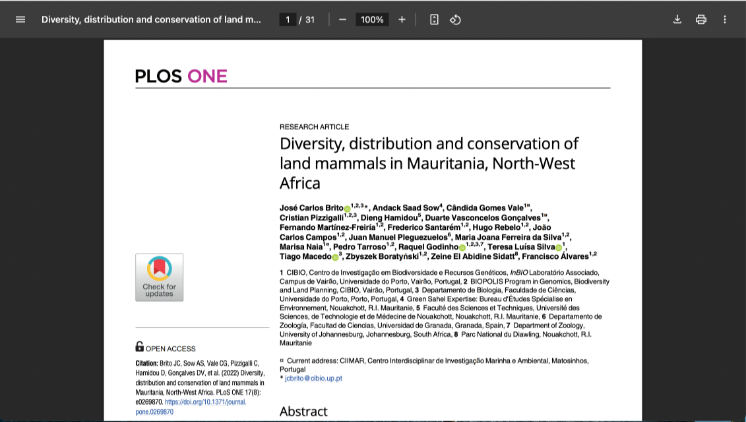Image resolution: width=746 pixels, height=422 pixels.
Task: Rotate the document counterclockwise
Action: click(x=455, y=19)
